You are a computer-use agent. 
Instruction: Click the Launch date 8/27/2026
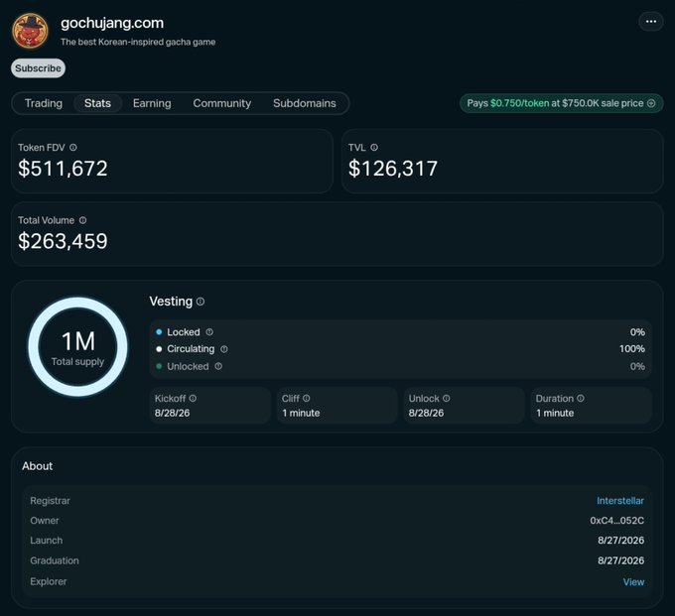click(x=620, y=541)
